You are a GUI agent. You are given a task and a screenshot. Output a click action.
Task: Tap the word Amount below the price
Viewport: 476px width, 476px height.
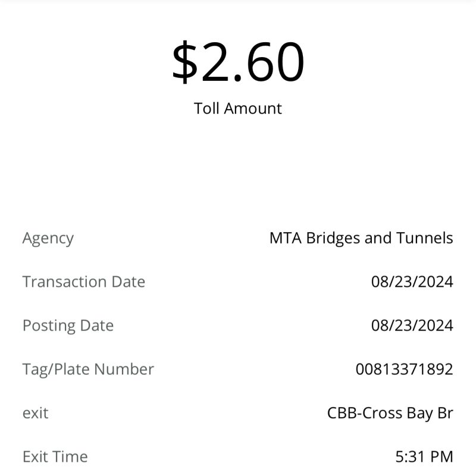253,108
